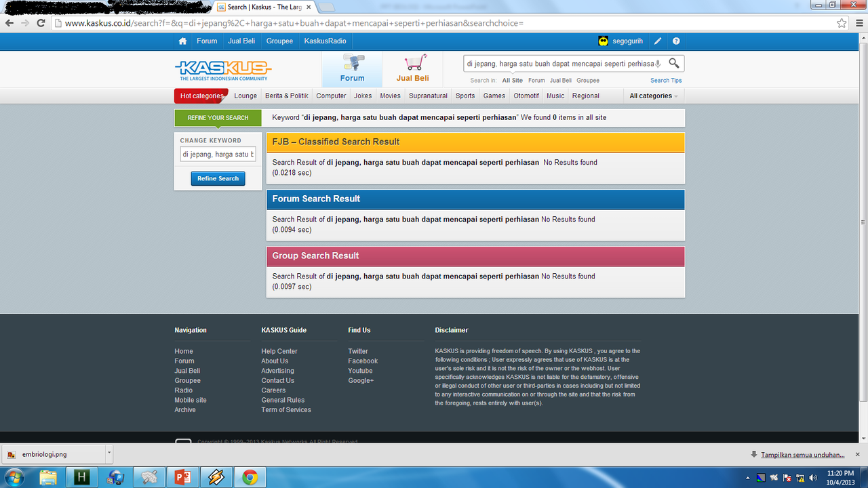Click the KASKUS logo
Viewport: 868px width, 488px height.
coord(223,70)
